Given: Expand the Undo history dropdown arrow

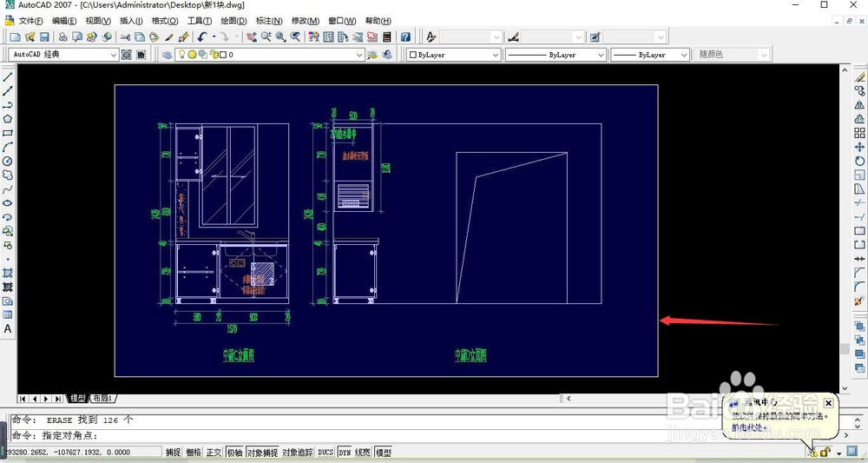Looking at the screenshot, I should coord(214,37).
